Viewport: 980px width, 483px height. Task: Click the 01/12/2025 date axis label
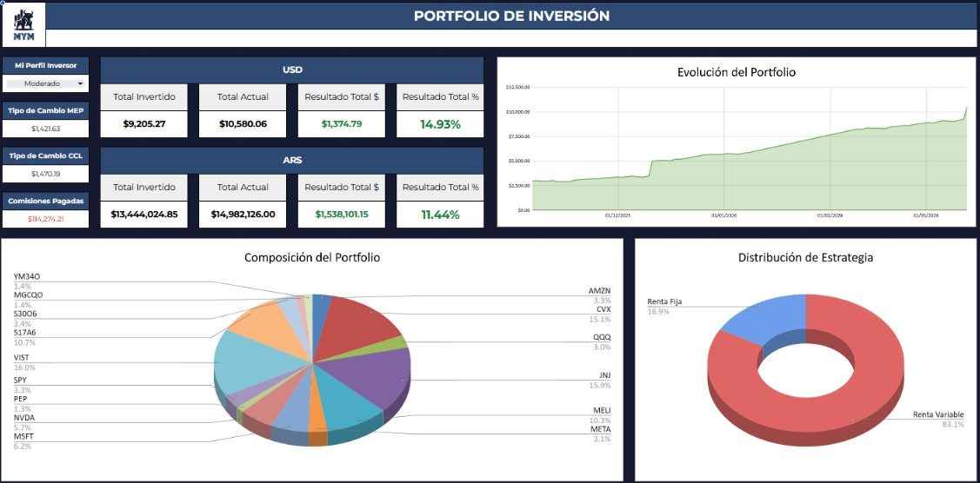(617, 215)
